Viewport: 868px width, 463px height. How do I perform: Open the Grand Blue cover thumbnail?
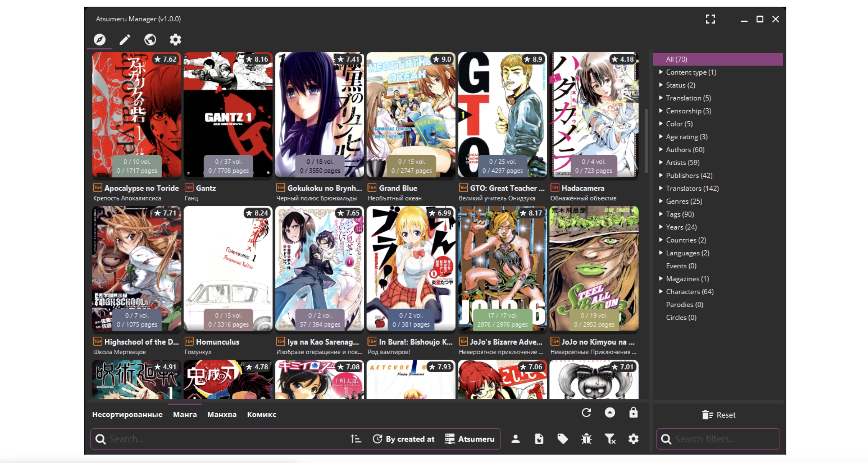[411, 114]
